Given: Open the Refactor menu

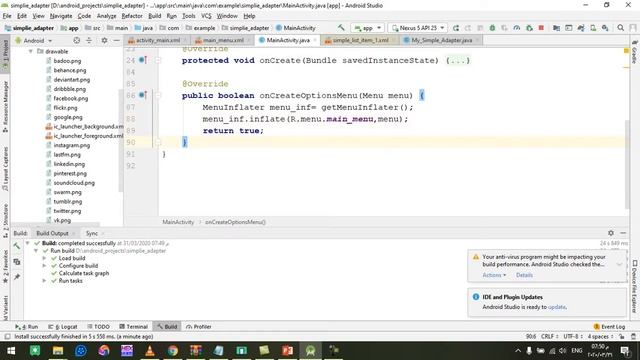Looking at the screenshot, I should [132, 16].
